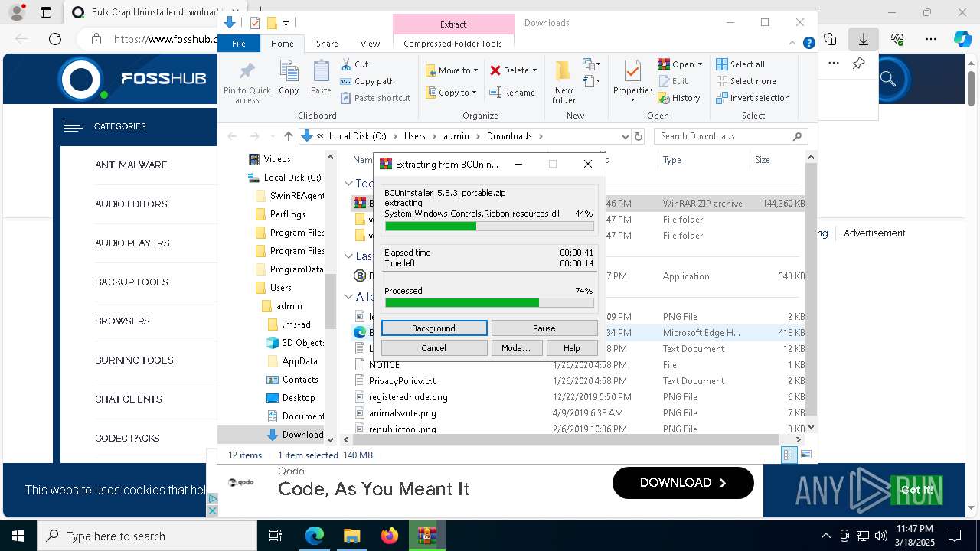
Task: Select the registerednude.png file
Action: click(408, 397)
